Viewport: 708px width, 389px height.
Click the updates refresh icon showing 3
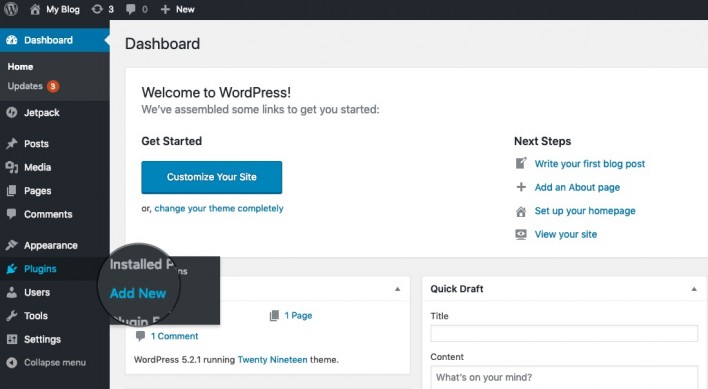click(97, 9)
